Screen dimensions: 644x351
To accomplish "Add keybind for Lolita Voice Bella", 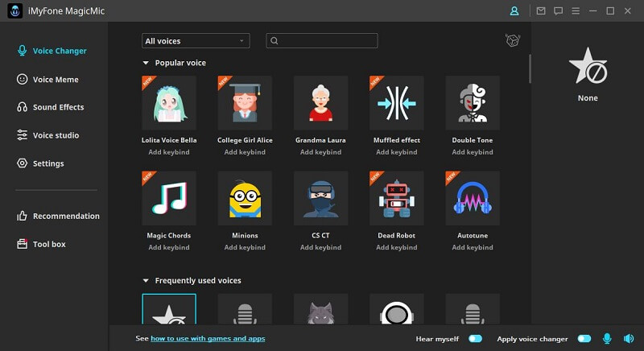I will [169, 152].
